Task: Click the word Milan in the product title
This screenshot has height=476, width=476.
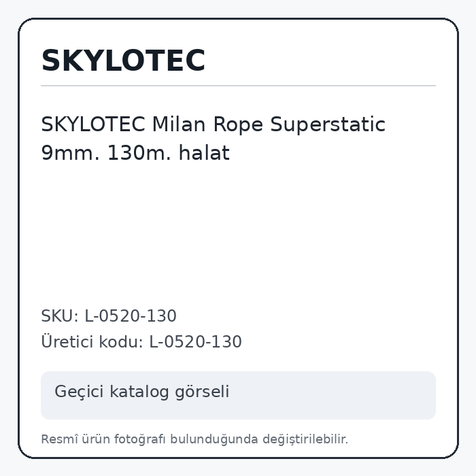Action: coord(179,124)
